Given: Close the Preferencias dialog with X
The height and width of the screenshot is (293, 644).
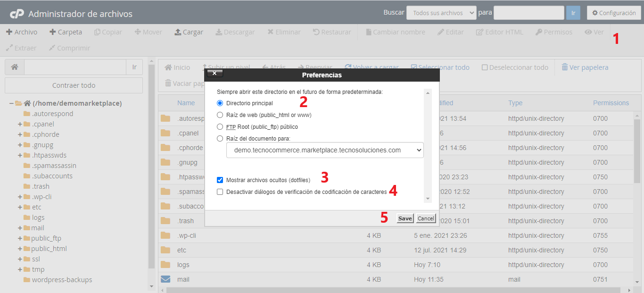Looking at the screenshot, I should tap(215, 73).
